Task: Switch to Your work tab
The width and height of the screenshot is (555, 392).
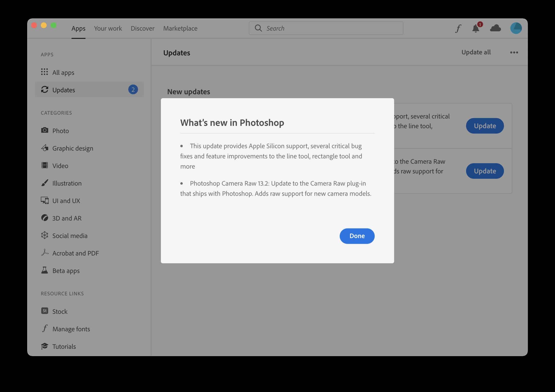Action: pos(108,28)
